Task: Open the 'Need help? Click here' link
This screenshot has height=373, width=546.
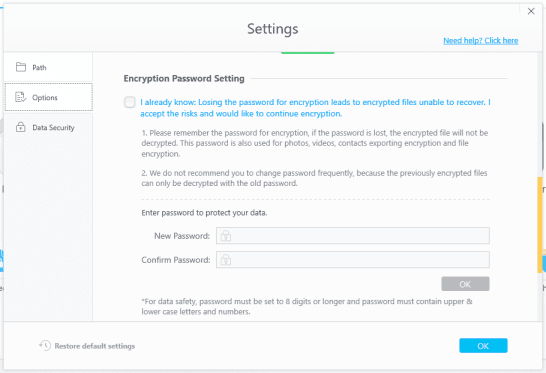Action: click(481, 41)
